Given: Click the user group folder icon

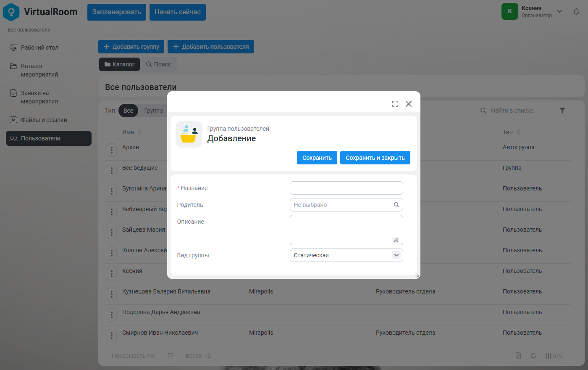Looking at the screenshot, I should [189, 134].
